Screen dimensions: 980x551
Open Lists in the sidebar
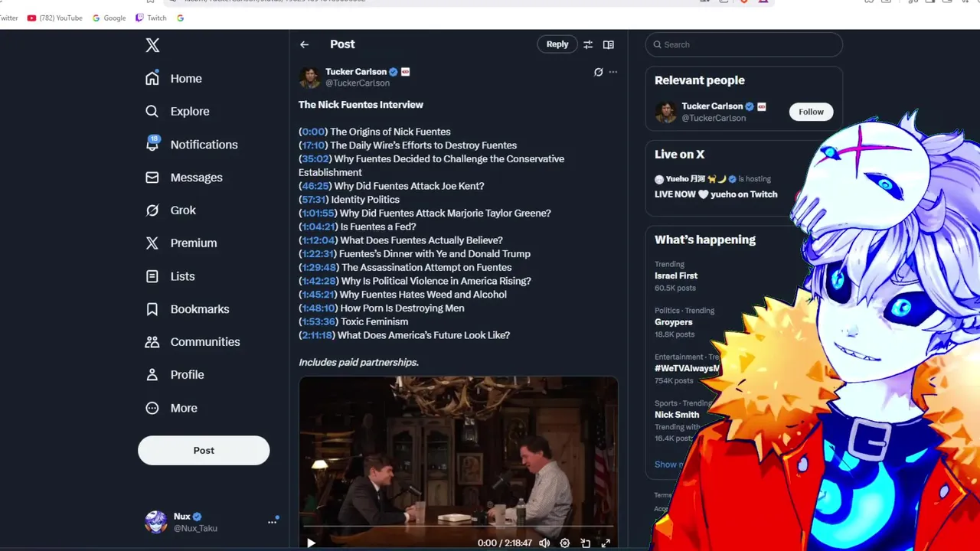[170, 276]
